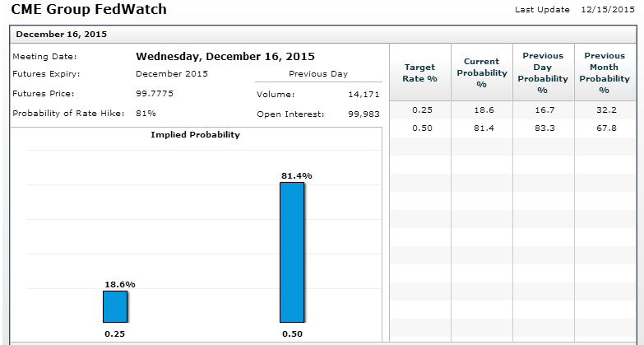Click the 83.3 previous day probability cell

point(543,128)
